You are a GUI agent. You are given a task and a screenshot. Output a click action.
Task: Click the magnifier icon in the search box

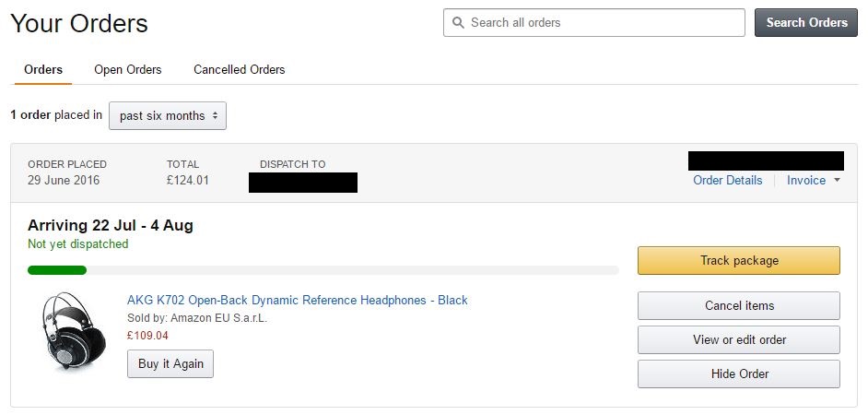coord(457,22)
